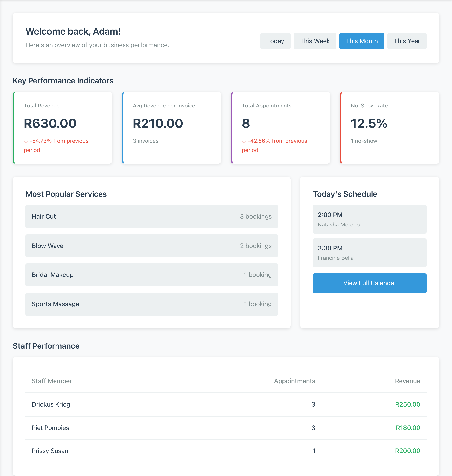Switch to This Week view
Image resolution: width=452 pixels, height=476 pixels.
pos(315,41)
